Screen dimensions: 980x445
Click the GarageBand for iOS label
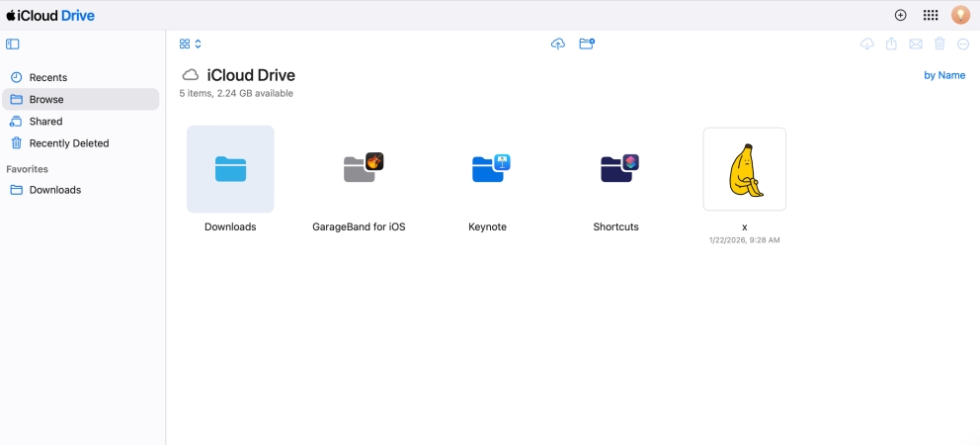pos(359,227)
